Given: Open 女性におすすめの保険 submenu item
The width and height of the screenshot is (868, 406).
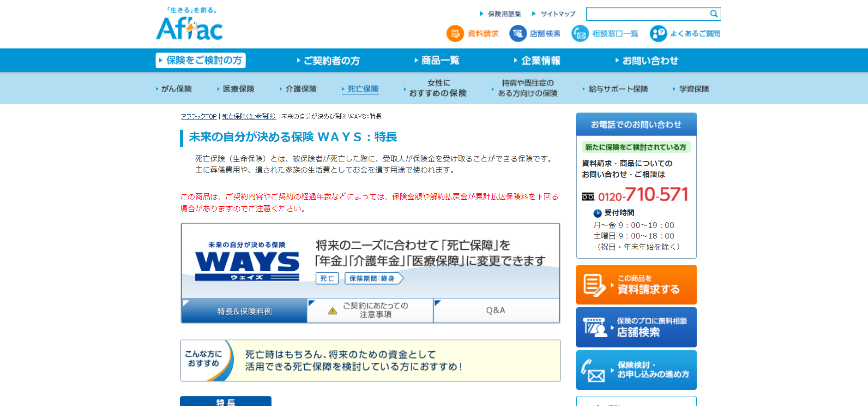Looking at the screenshot, I should coord(435,88).
